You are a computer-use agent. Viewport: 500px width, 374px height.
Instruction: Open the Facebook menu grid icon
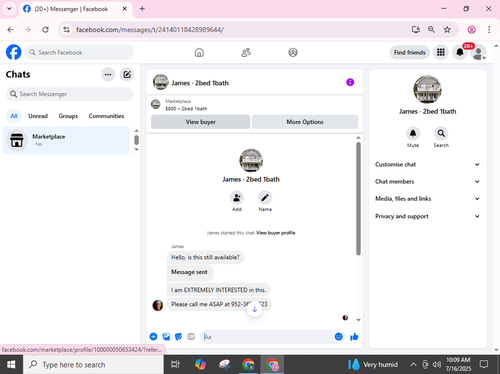(x=441, y=52)
